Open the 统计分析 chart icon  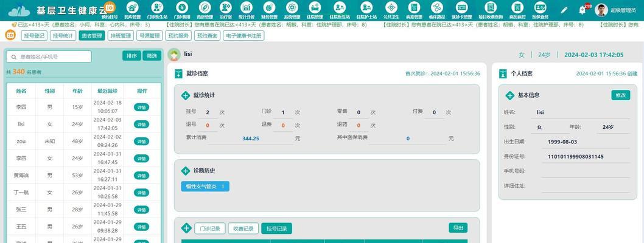[x=247, y=9]
